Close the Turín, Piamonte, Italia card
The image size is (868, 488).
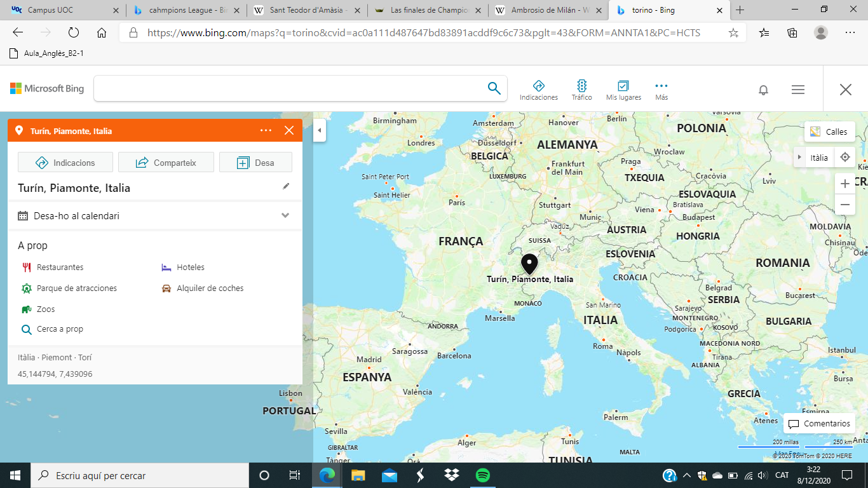289,130
